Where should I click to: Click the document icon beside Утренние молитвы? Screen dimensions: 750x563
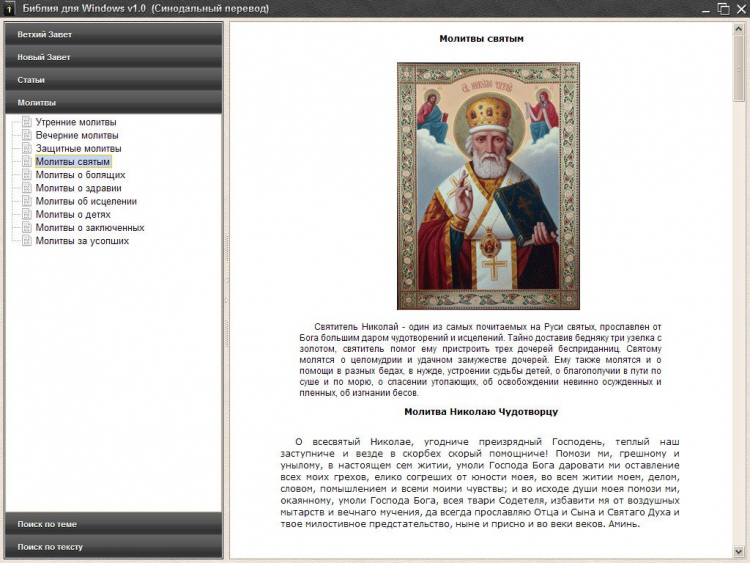coord(27,122)
